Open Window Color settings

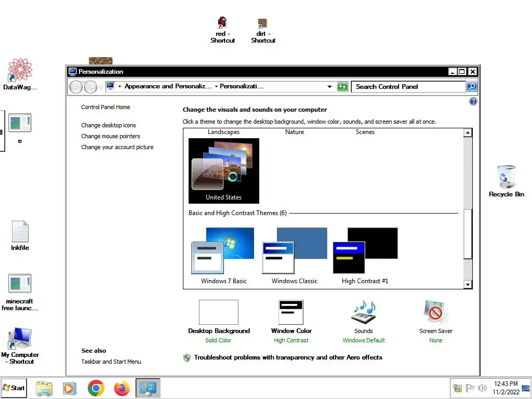coord(291,317)
